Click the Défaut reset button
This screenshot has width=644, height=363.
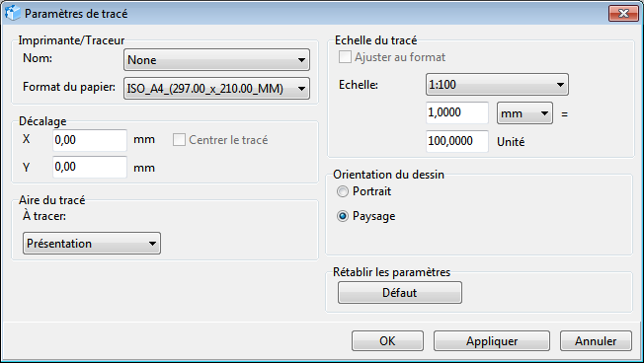click(400, 292)
